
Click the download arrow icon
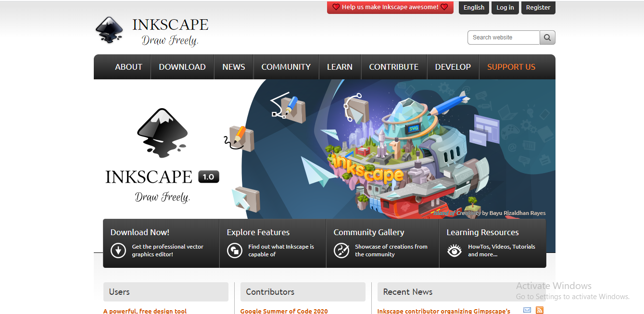(x=118, y=251)
